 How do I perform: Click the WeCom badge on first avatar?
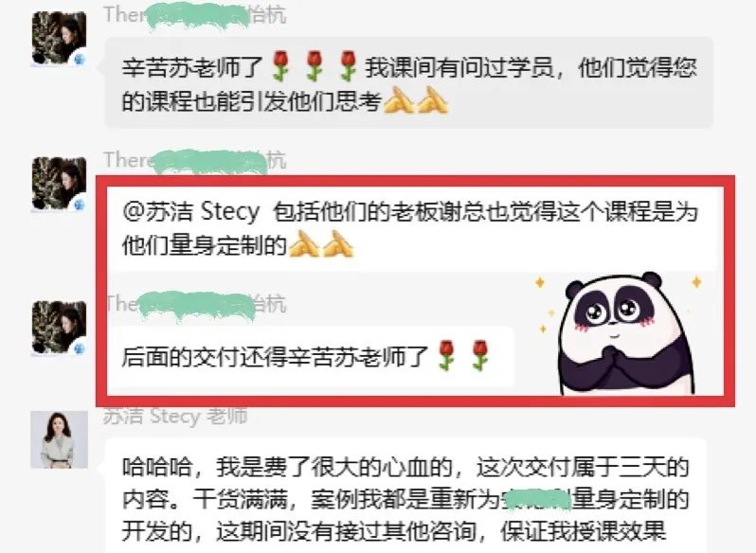pos(80,59)
